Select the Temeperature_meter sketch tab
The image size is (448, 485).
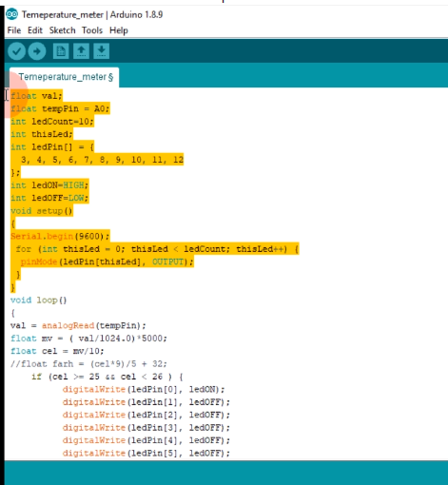pyautogui.click(x=66, y=77)
